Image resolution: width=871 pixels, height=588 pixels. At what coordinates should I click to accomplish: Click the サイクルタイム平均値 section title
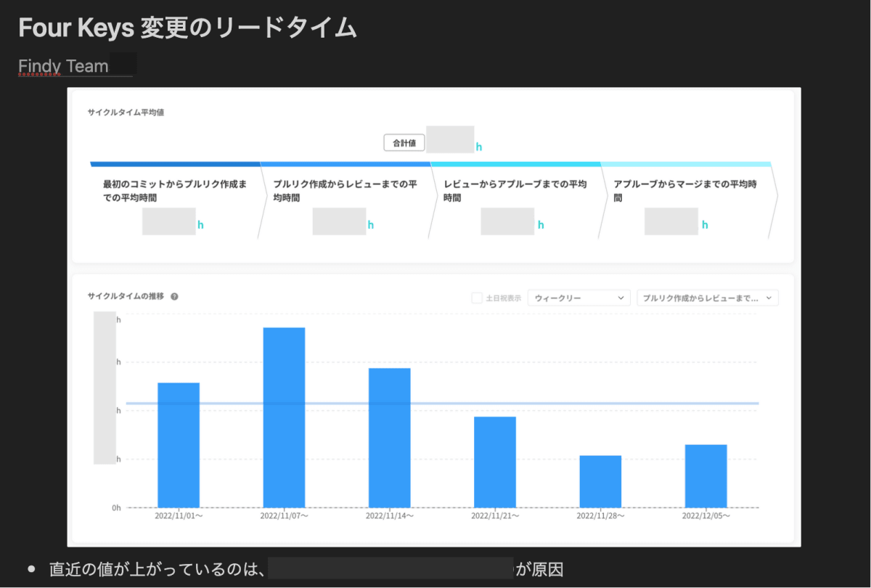(126, 113)
